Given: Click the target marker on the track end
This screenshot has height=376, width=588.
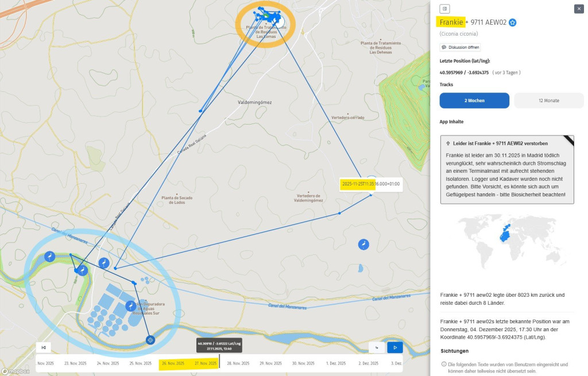Looking at the screenshot, I should tap(150, 340).
